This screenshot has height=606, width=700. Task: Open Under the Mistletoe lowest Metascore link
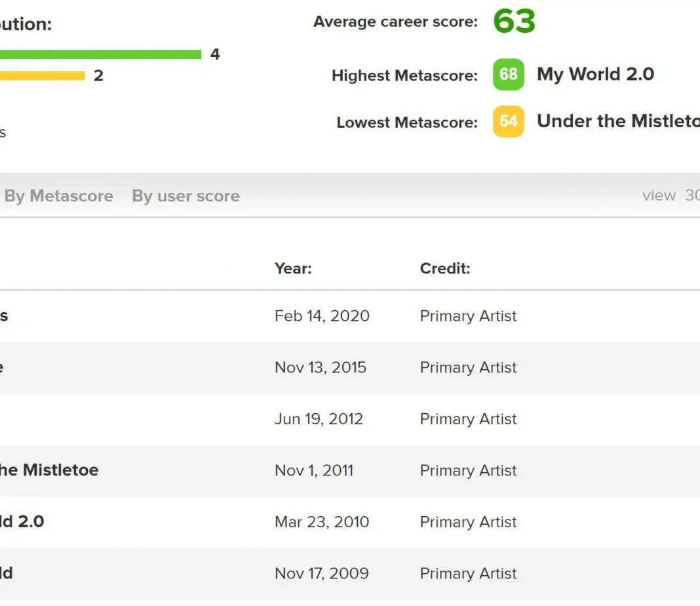pos(617,121)
